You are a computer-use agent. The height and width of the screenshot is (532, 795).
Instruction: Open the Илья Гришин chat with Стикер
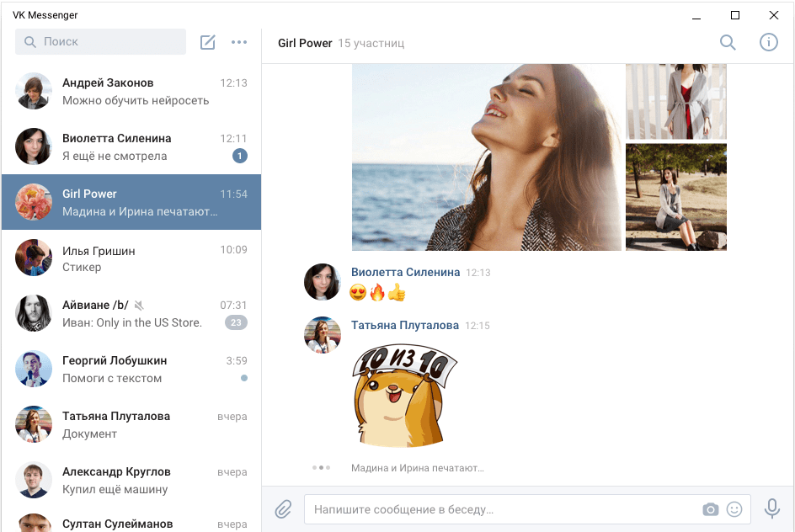[131, 258]
